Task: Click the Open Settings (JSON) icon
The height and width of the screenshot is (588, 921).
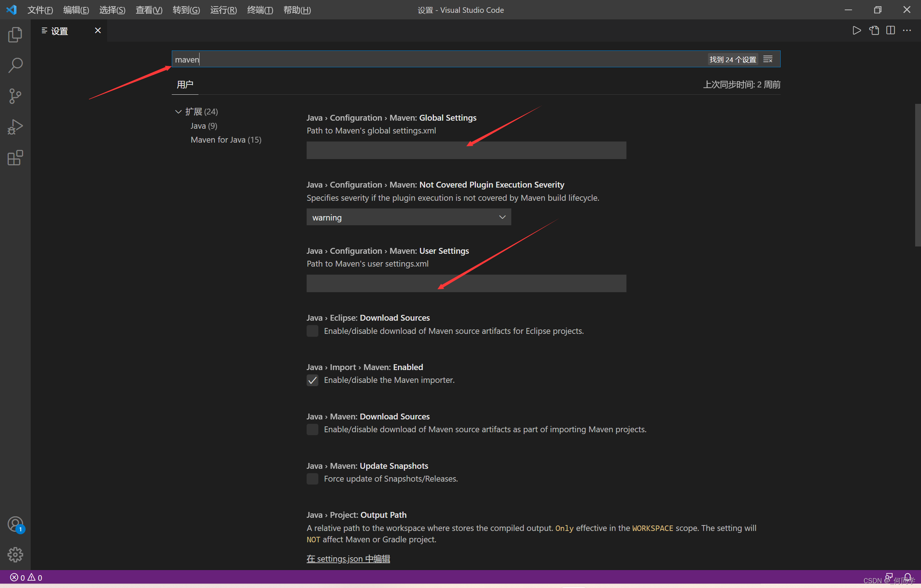Action: click(873, 31)
